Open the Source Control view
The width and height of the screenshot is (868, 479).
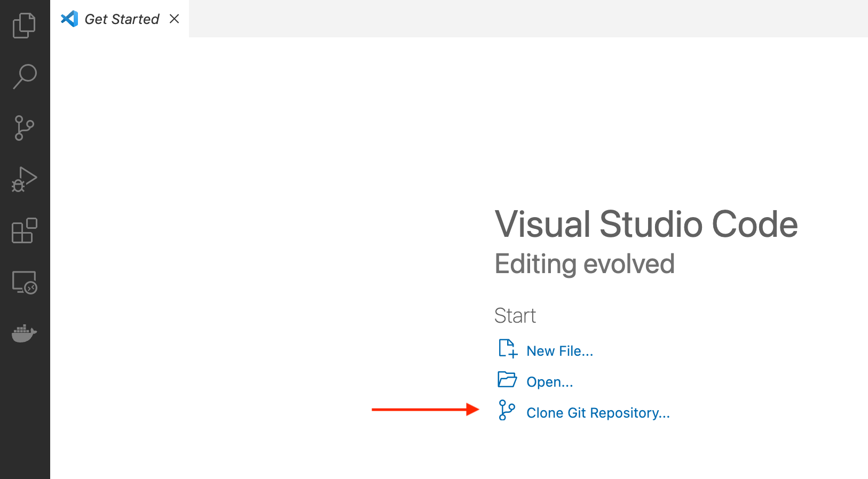[x=24, y=128]
